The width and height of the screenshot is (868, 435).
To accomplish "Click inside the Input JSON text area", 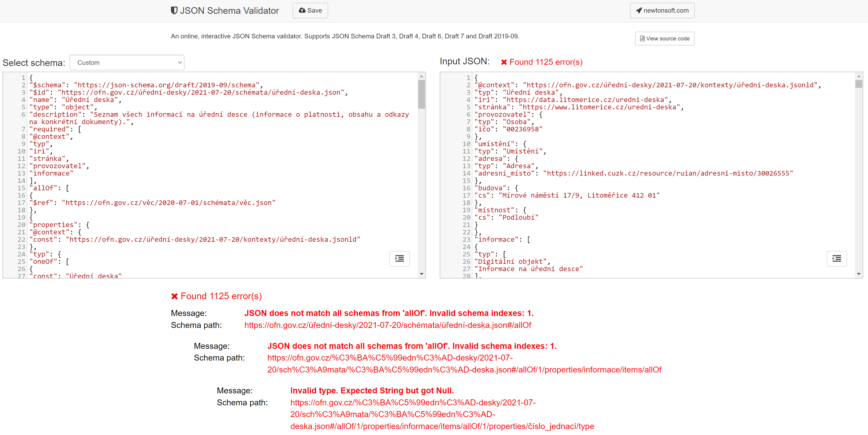I will [640, 168].
